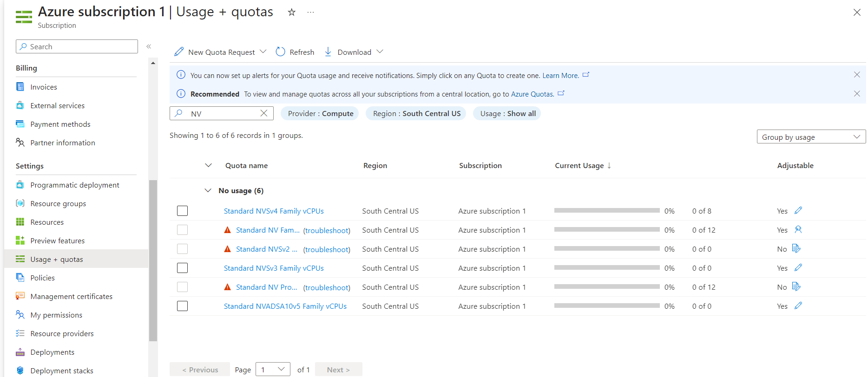Viewport: 868px width, 377px height.
Task: Open the more options ellipsis in header
Action: point(310,12)
